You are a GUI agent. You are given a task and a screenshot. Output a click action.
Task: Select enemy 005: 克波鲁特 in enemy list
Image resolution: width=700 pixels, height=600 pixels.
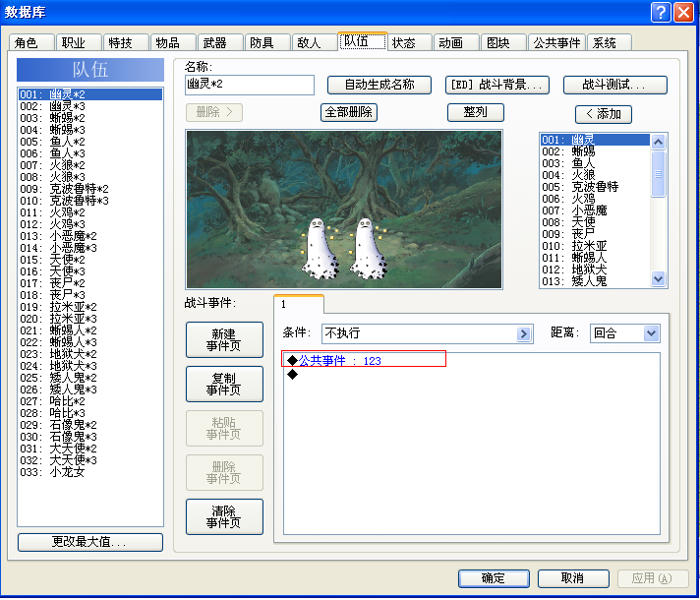click(x=595, y=187)
